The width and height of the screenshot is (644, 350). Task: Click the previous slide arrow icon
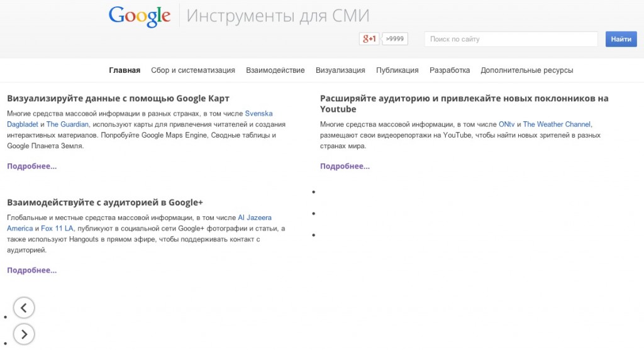click(x=23, y=308)
